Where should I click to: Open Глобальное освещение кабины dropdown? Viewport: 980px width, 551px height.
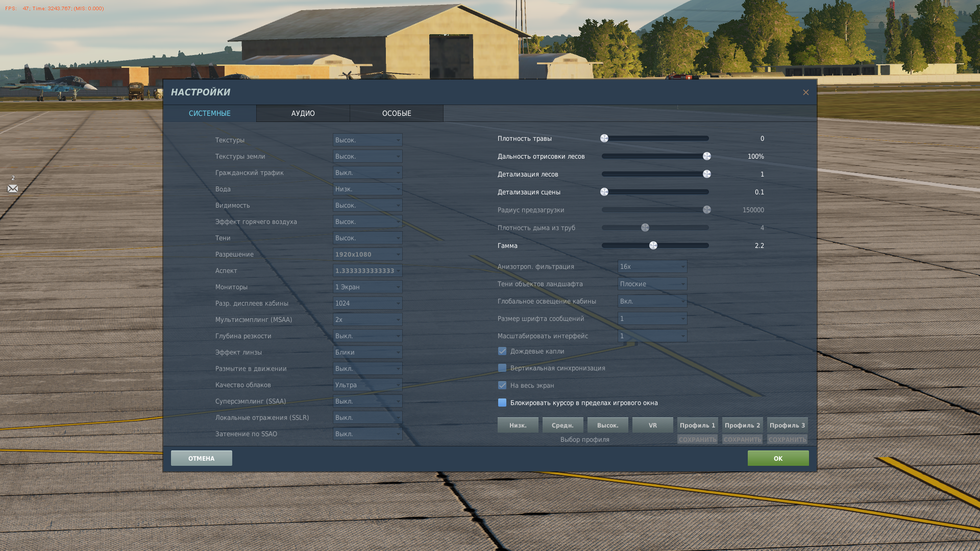[x=652, y=301]
